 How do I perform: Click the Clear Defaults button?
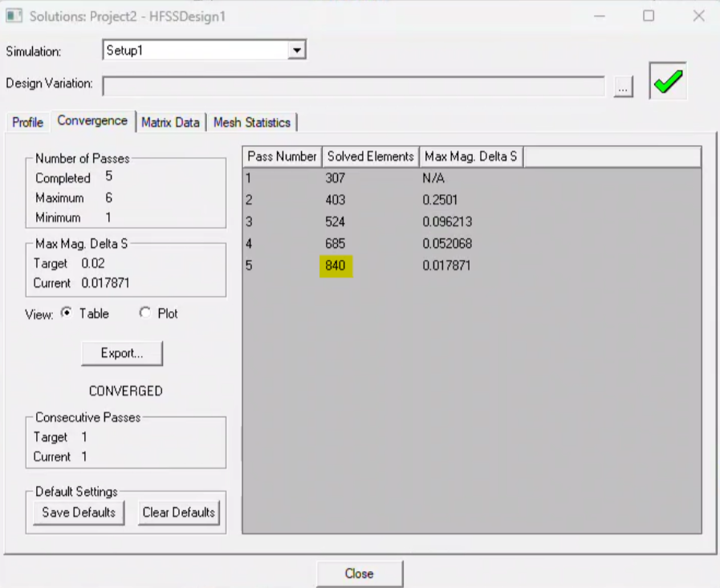click(178, 513)
